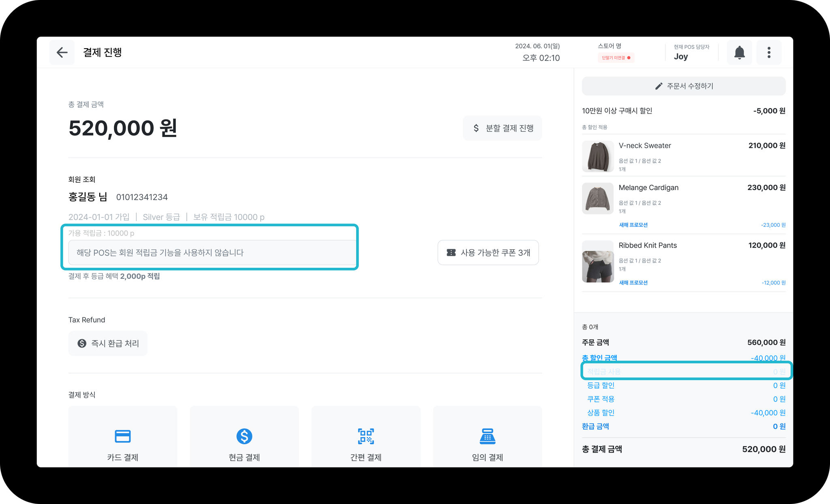Click the Melange Cardigan product name
The image size is (830, 504).
click(x=648, y=188)
